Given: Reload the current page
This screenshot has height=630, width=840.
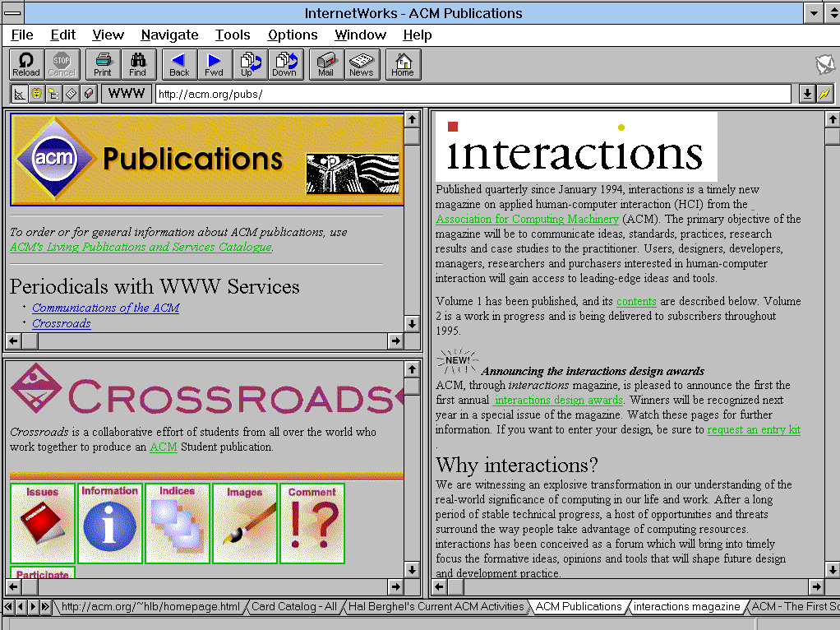Looking at the screenshot, I should (x=26, y=64).
